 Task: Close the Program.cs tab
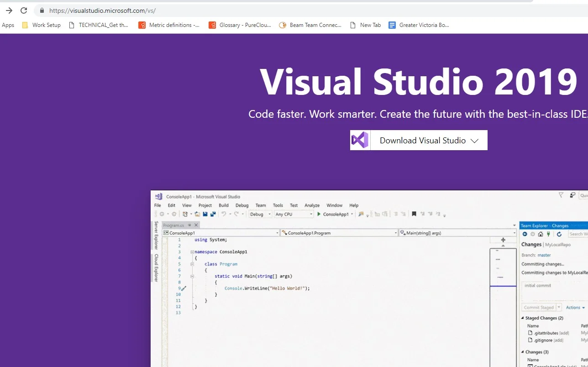point(196,225)
